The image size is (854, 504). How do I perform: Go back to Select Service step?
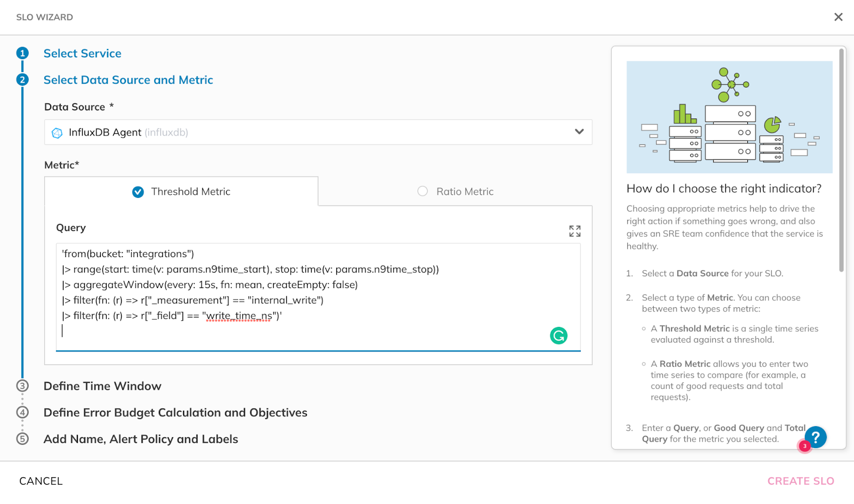pos(82,53)
